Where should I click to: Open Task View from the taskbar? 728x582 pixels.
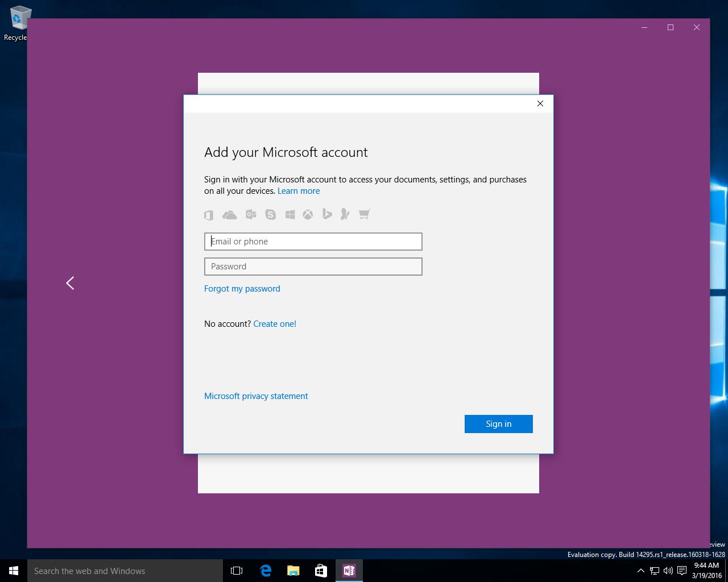237,571
